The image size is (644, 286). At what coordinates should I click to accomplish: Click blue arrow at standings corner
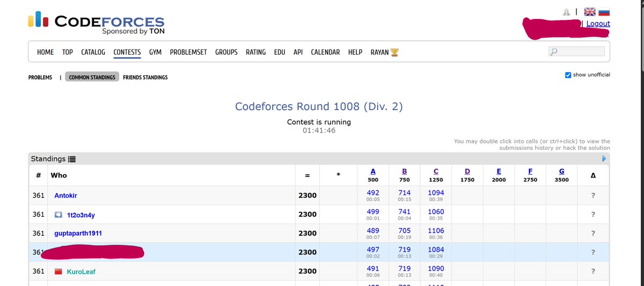coord(604,159)
